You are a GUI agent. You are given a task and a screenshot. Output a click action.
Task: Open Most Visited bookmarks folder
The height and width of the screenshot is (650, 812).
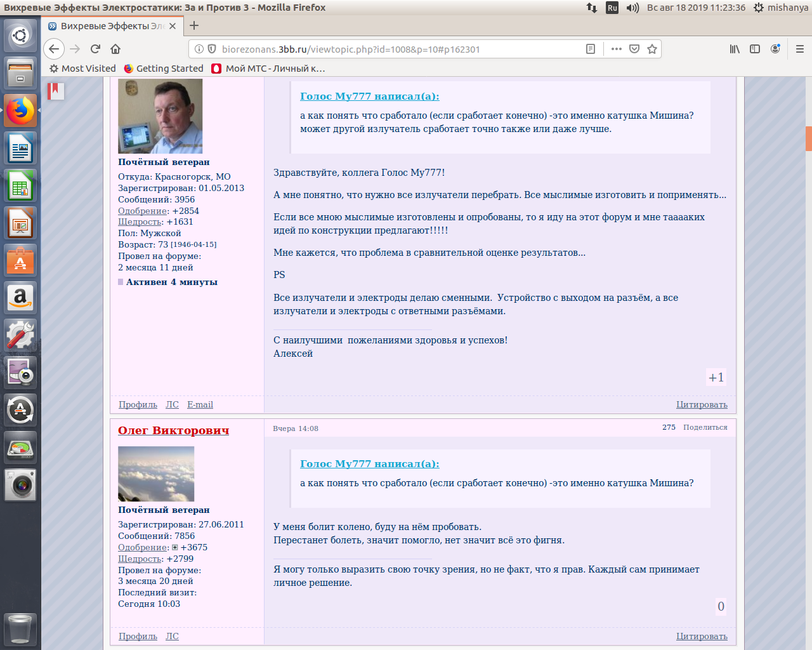[x=82, y=69]
